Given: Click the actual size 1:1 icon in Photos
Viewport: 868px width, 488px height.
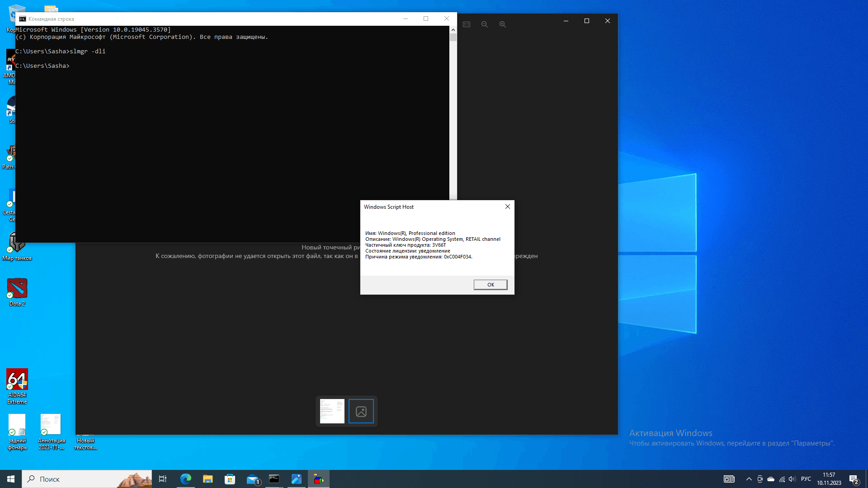Looking at the screenshot, I should tap(467, 24).
